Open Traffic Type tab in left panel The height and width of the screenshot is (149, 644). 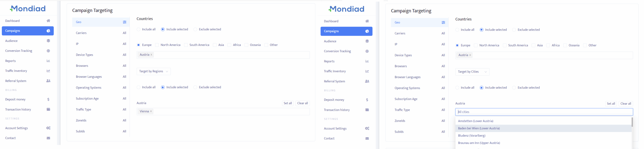101,110
